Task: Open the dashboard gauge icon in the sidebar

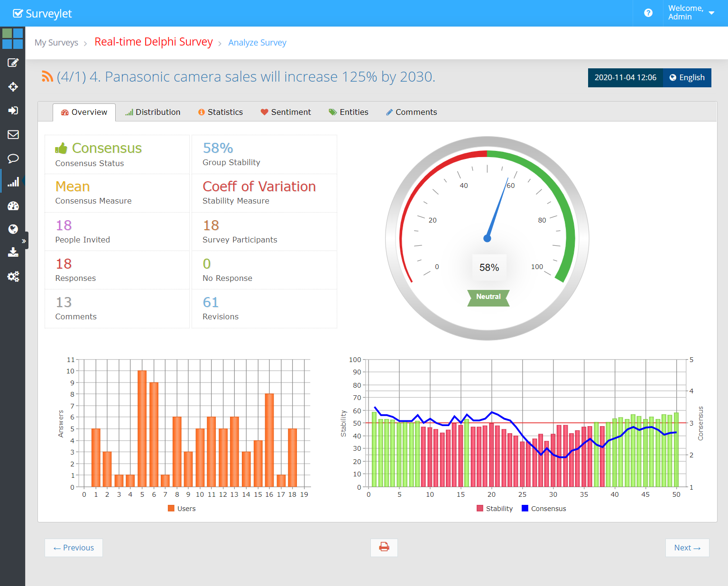Action: click(13, 206)
